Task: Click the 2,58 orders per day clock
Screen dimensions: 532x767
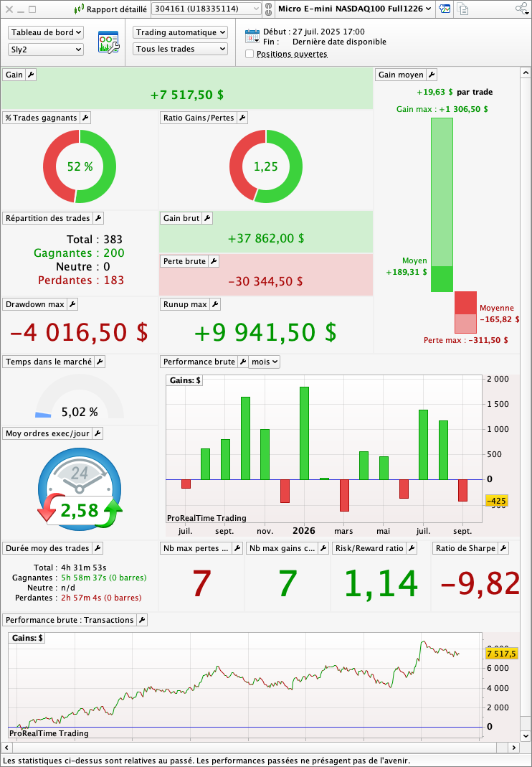Action: pyautogui.click(x=80, y=489)
